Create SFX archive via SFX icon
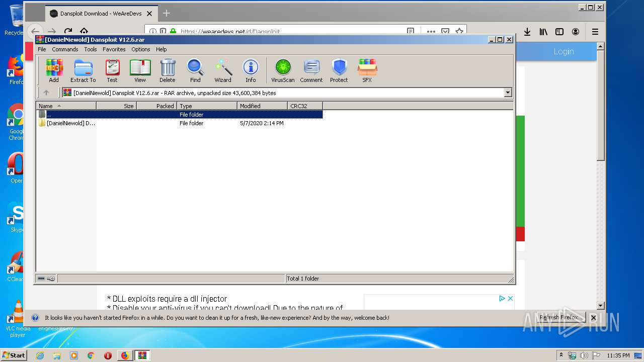Screen dimensions: 644x362 click(x=367, y=71)
